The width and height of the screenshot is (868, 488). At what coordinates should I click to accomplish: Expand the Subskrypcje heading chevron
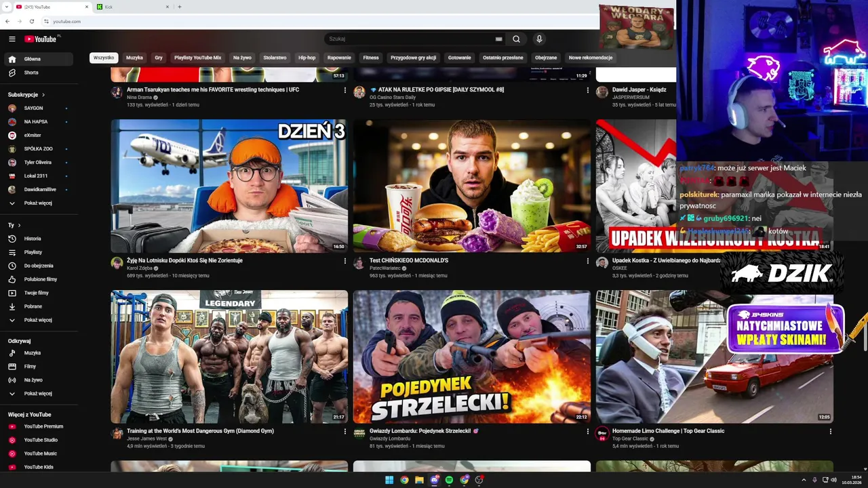coord(43,95)
